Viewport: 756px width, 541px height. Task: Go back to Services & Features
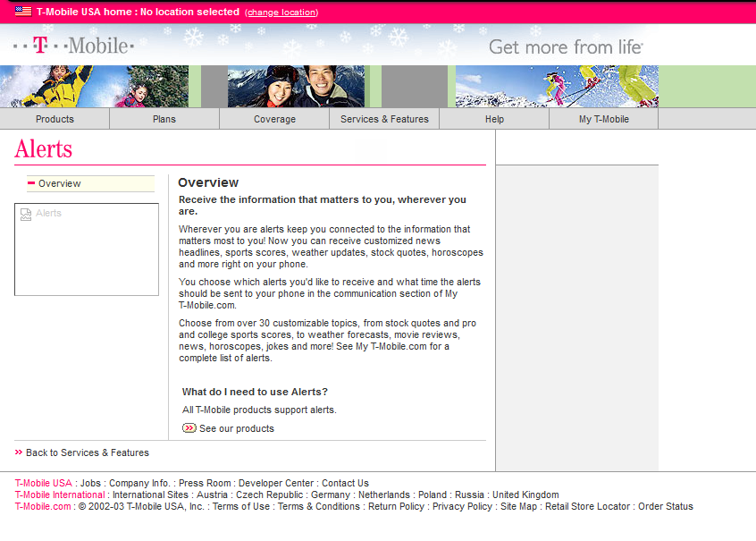point(88,452)
